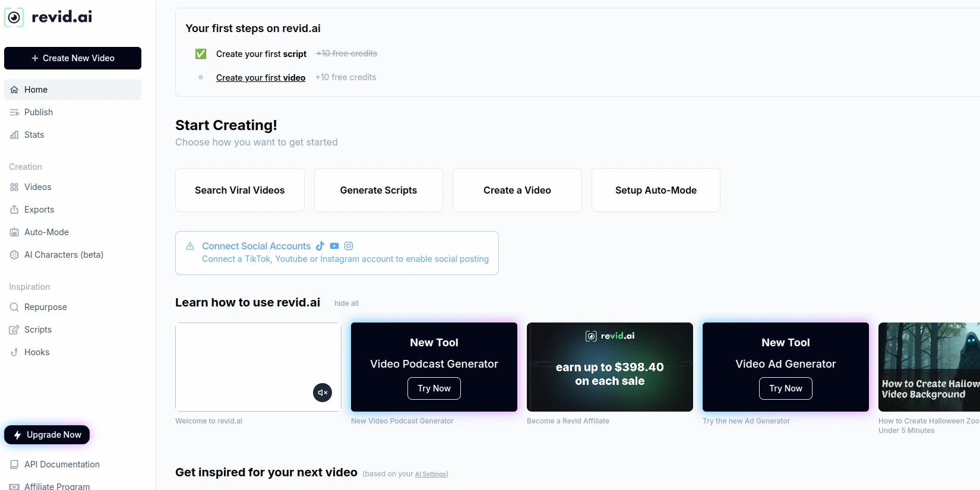Open the Exports page in the sidebar
Viewport: 980px width, 490px height.
coord(39,210)
